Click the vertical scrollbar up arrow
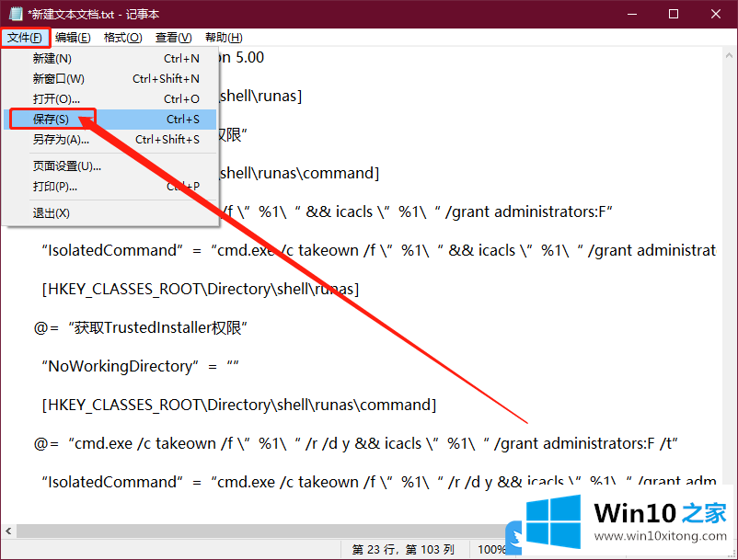The width and height of the screenshot is (738, 560). (x=730, y=55)
